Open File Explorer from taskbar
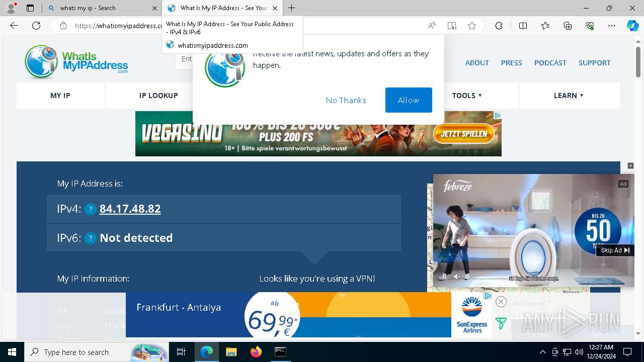The width and height of the screenshot is (644, 362). point(231,352)
